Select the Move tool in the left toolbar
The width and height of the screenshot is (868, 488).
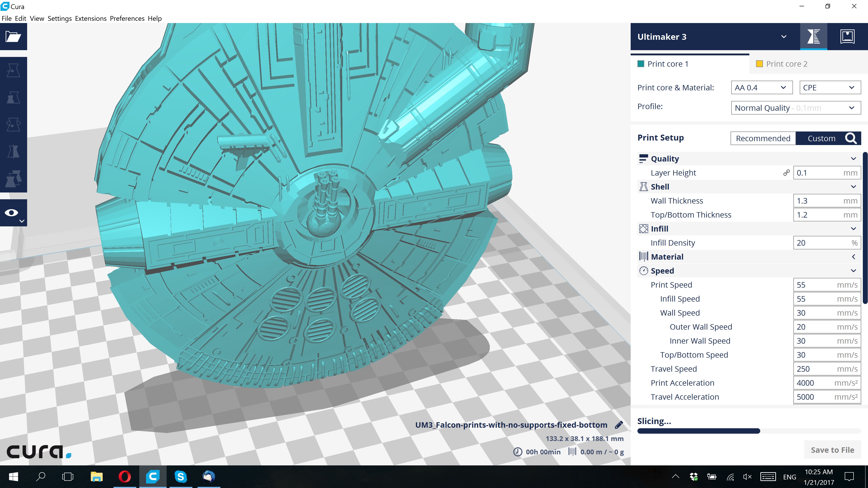(14, 70)
